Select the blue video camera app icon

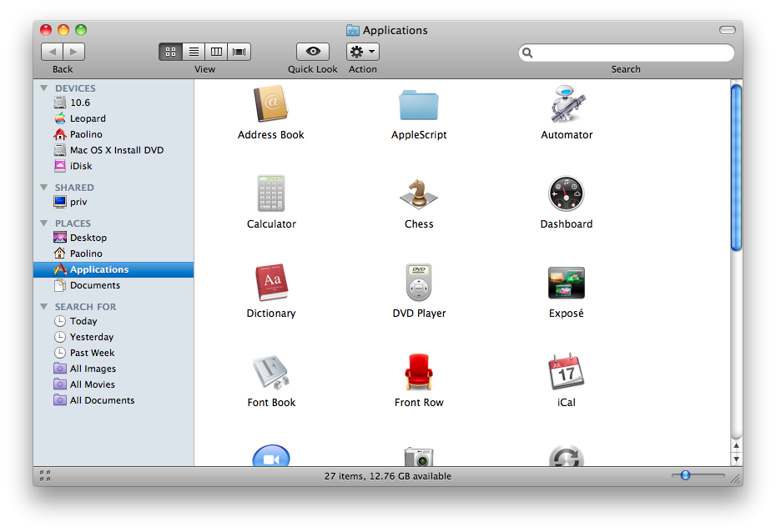click(270, 455)
